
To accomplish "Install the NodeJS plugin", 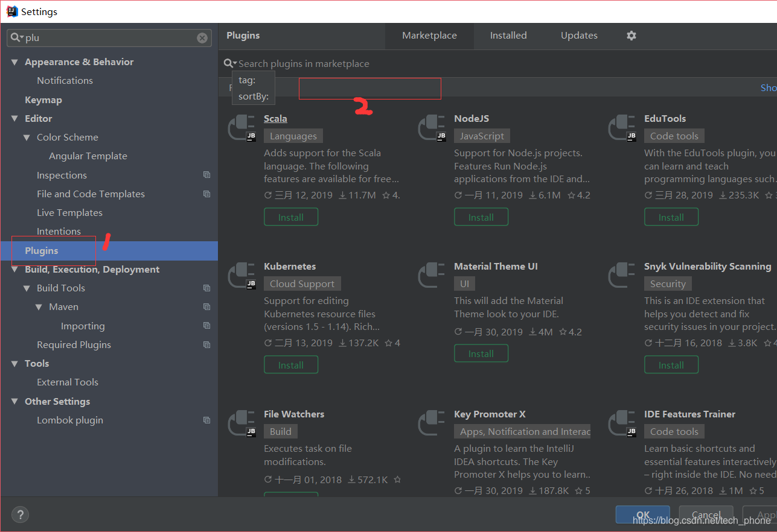I will [481, 217].
